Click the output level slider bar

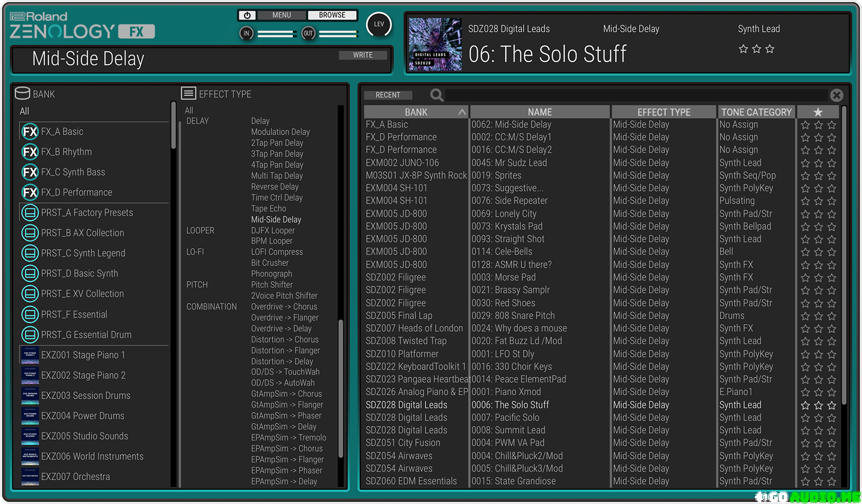[x=338, y=34]
